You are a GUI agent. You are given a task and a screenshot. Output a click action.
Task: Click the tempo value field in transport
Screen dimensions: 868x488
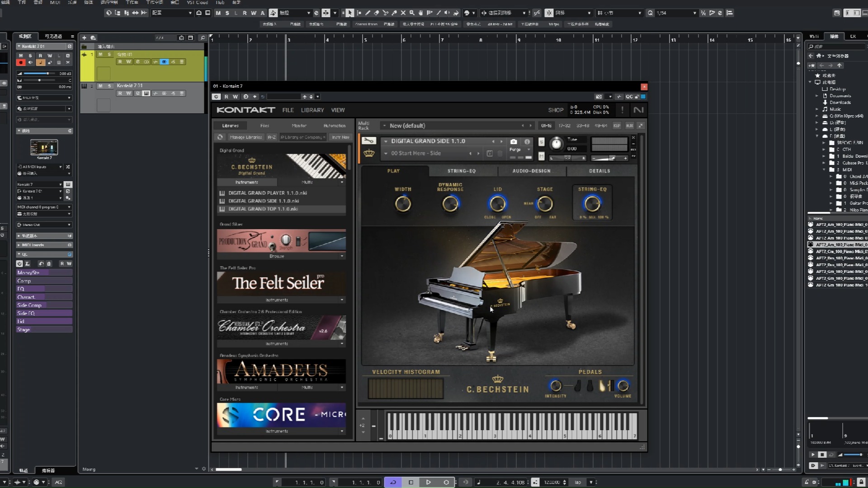[552, 482]
